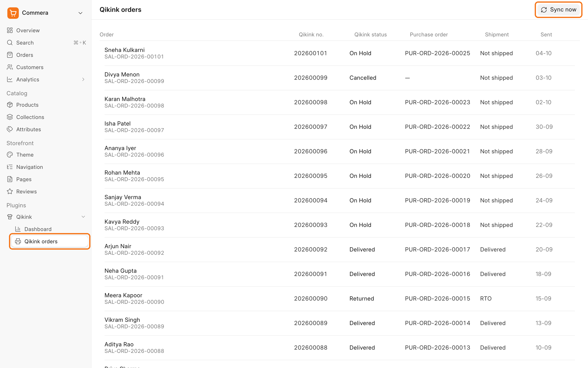This screenshot has width=588, height=368.
Task: Click Qikink number 202600097
Action: click(x=311, y=127)
